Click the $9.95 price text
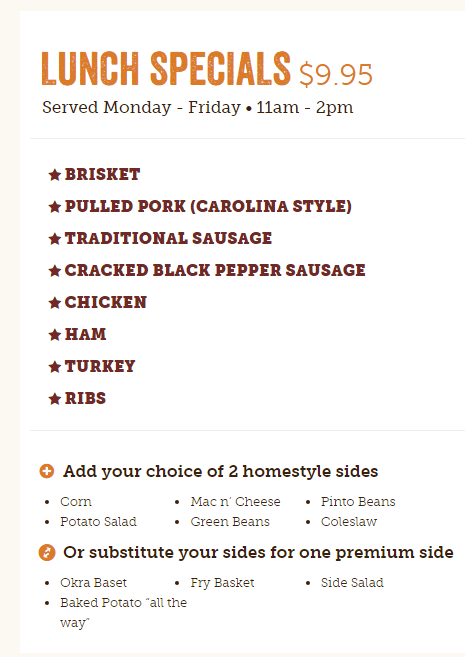465x657 pixels. (336, 75)
